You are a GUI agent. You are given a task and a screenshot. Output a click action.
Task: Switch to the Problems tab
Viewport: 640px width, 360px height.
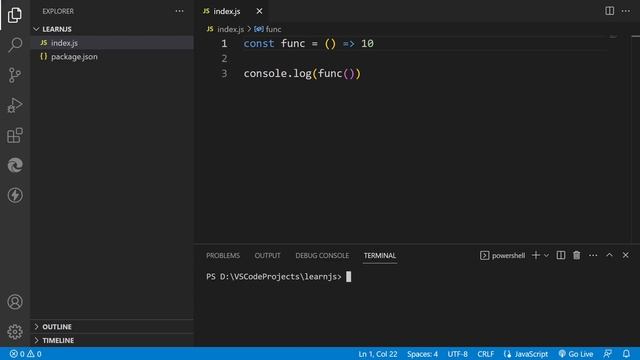click(223, 256)
